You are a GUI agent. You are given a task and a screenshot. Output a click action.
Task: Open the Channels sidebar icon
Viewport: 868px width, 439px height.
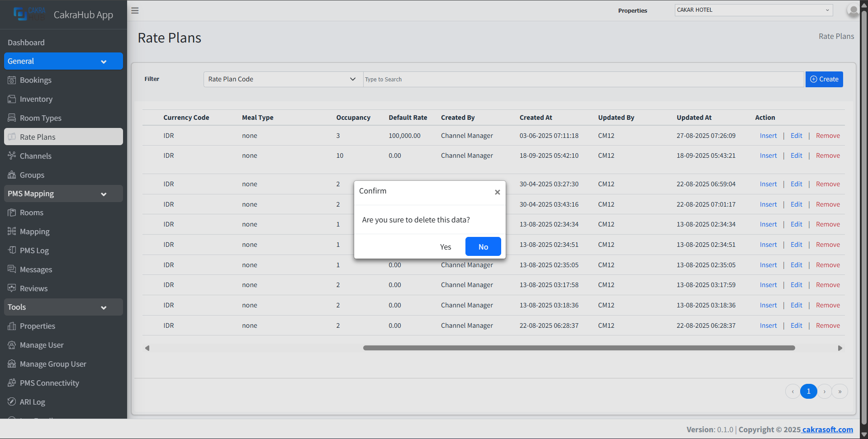[x=12, y=156]
